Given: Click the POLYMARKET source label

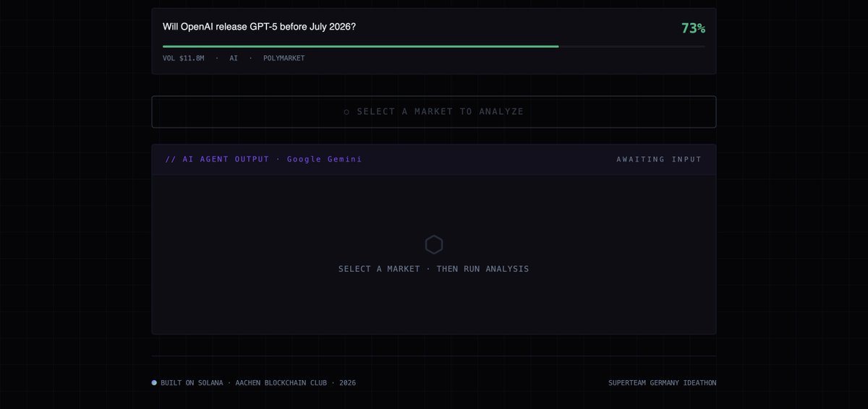Looking at the screenshot, I should [x=284, y=58].
